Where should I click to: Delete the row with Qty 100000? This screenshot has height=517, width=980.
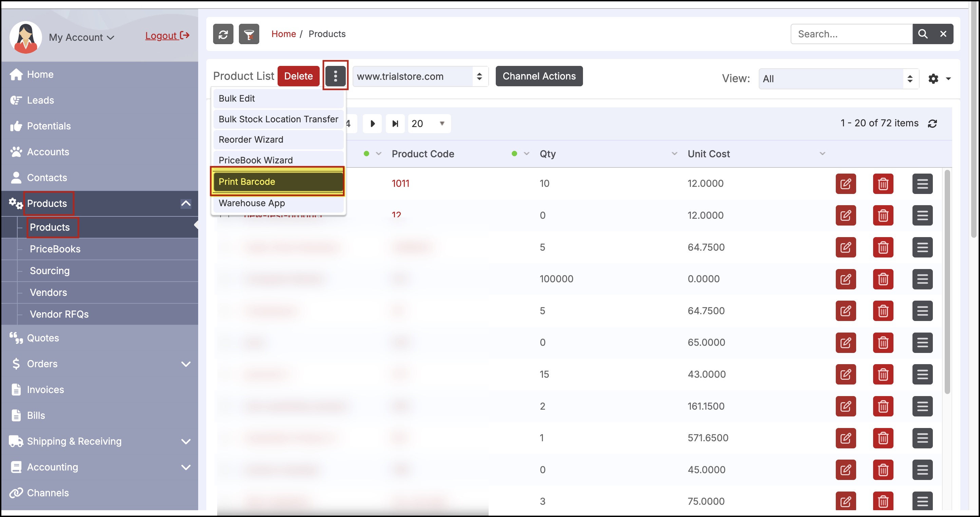(883, 279)
